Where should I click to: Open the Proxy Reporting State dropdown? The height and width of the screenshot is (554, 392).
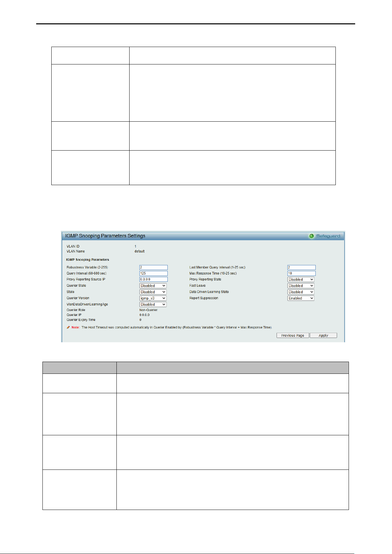(301, 279)
